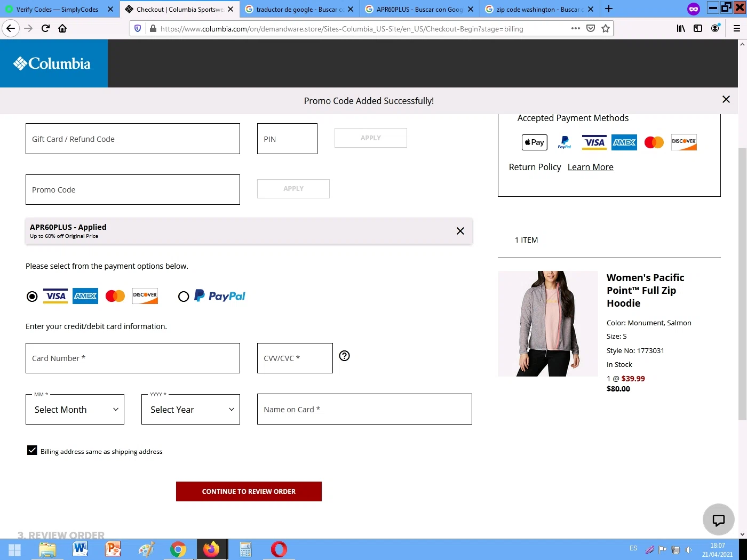Apply the gift card code
The height and width of the screenshot is (560, 747).
coord(371,138)
